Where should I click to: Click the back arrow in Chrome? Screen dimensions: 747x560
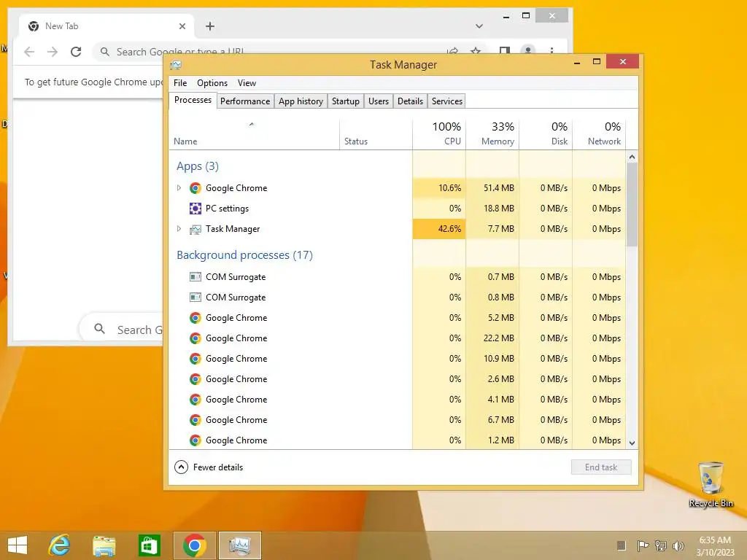(x=29, y=52)
